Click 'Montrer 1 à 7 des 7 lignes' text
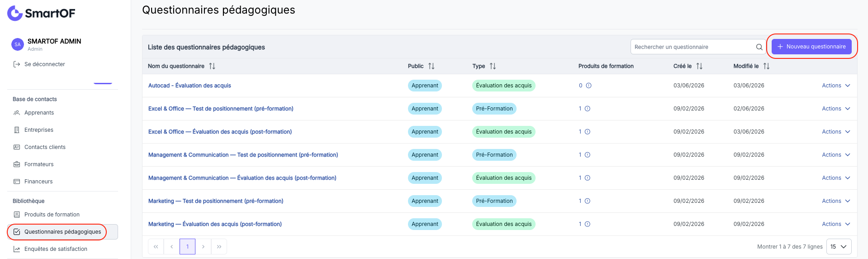Screen dimensions: 868x259 (x=790, y=247)
